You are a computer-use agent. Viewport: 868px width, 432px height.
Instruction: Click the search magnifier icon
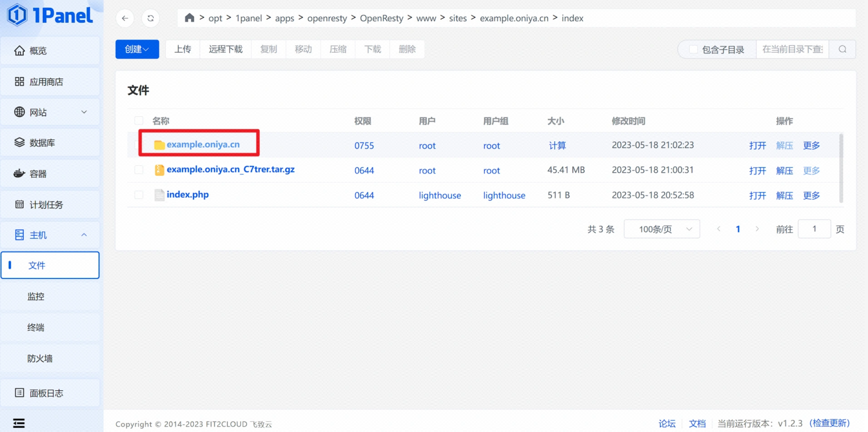(842, 49)
